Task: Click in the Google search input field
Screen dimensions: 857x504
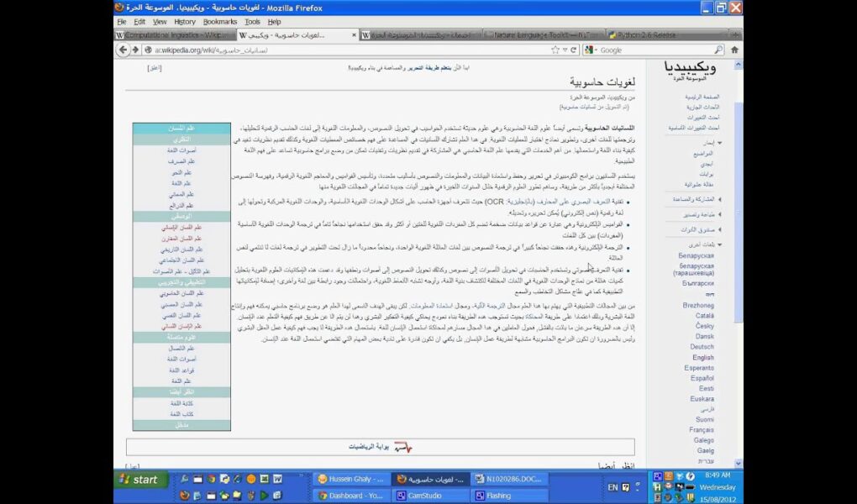Action: pyautogui.click(x=655, y=50)
